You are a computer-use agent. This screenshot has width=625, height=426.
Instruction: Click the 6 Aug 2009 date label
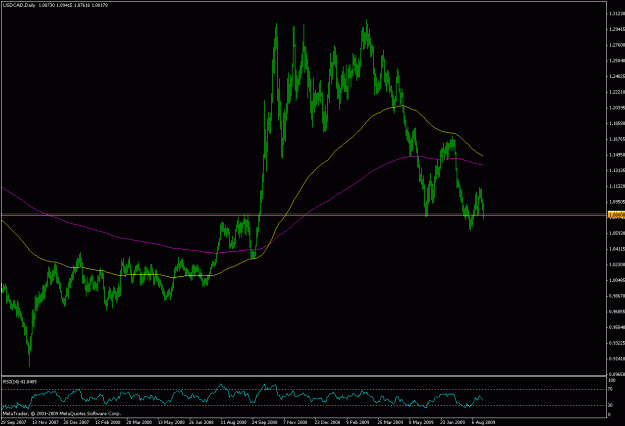(483, 422)
